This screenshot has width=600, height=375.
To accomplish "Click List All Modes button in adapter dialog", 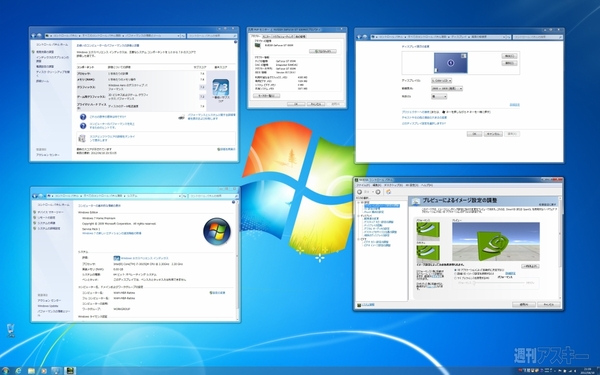I will coord(266,96).
